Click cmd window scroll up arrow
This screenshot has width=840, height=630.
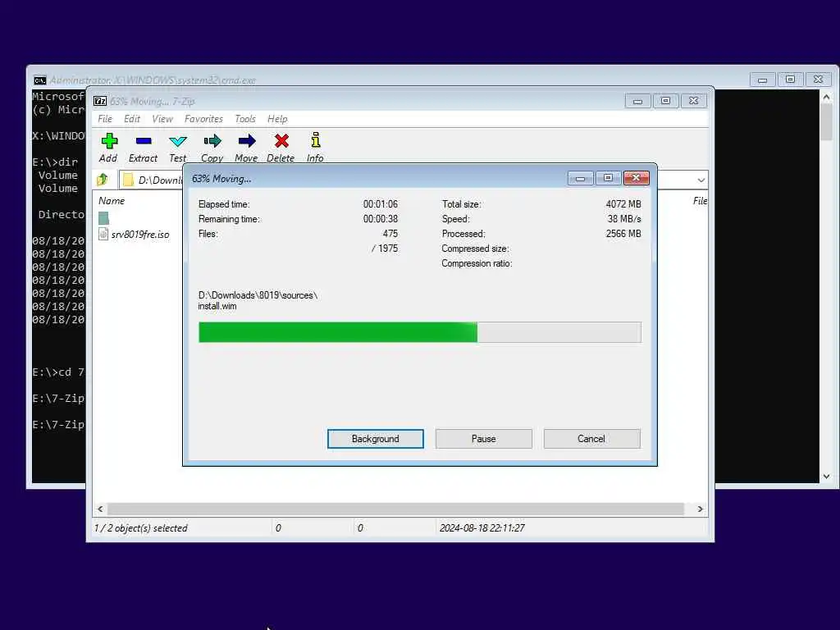click(826, 97)
